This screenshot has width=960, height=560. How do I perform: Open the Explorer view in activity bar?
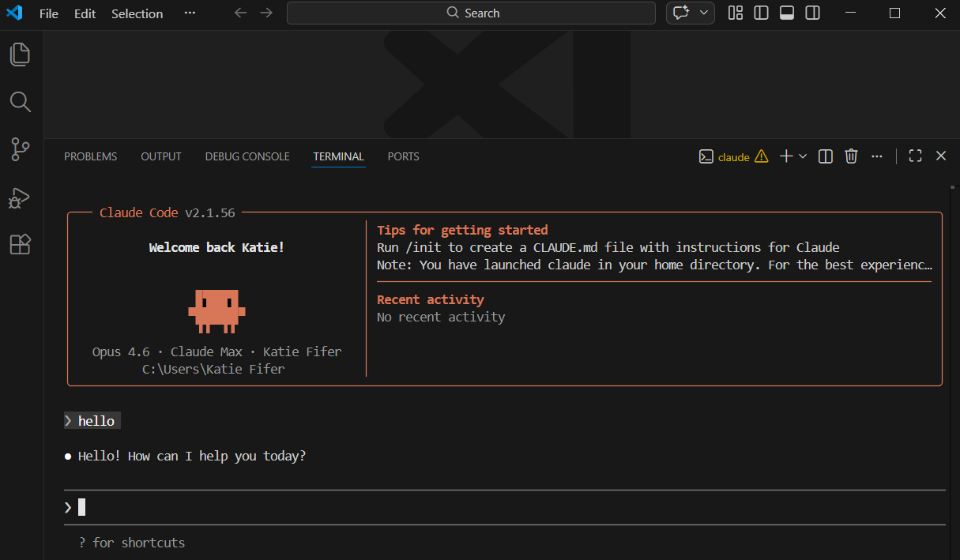pyautogui.click(x=20, y=54)
